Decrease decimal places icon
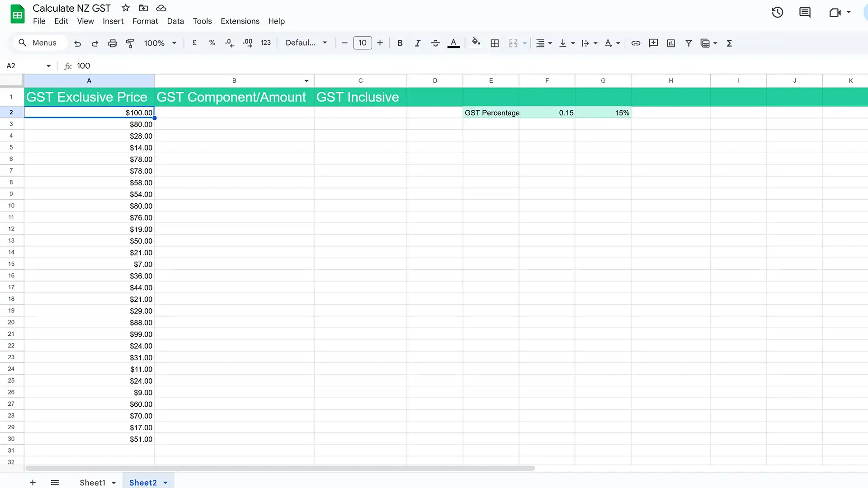Image resolution: width=868 pixels, height=488 pixels. click(230, 43)
